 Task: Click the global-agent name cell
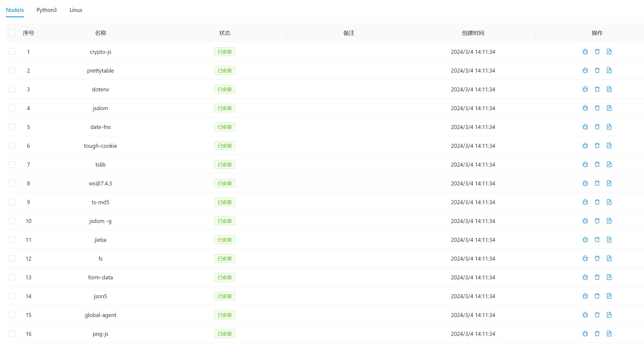tap(100, 315)
